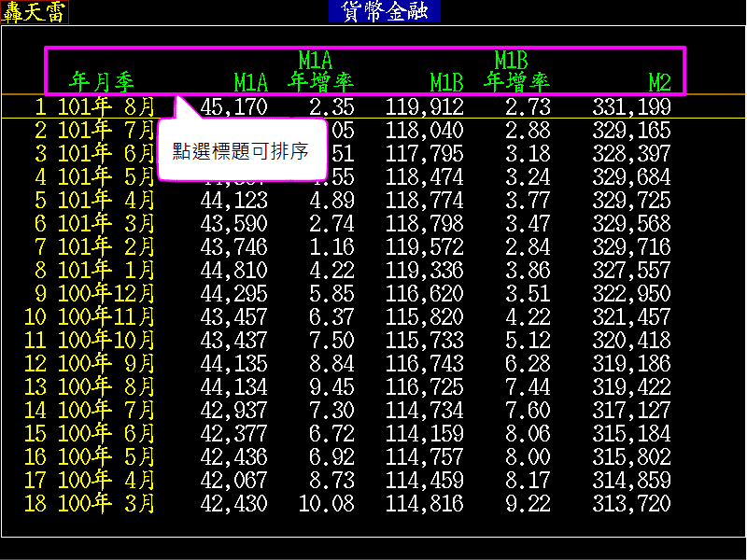Click the 轟天雷 logo in top-left corner

coord(34,11)
